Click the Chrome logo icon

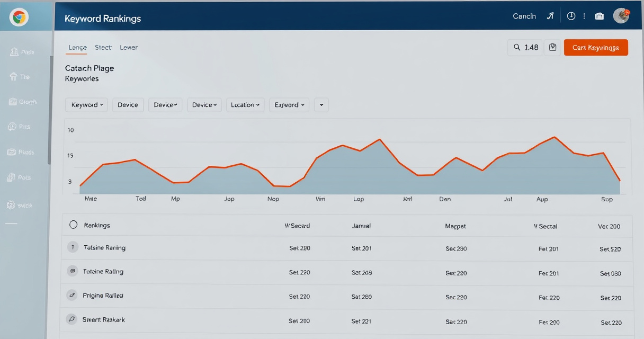click(x=19, y=17)
